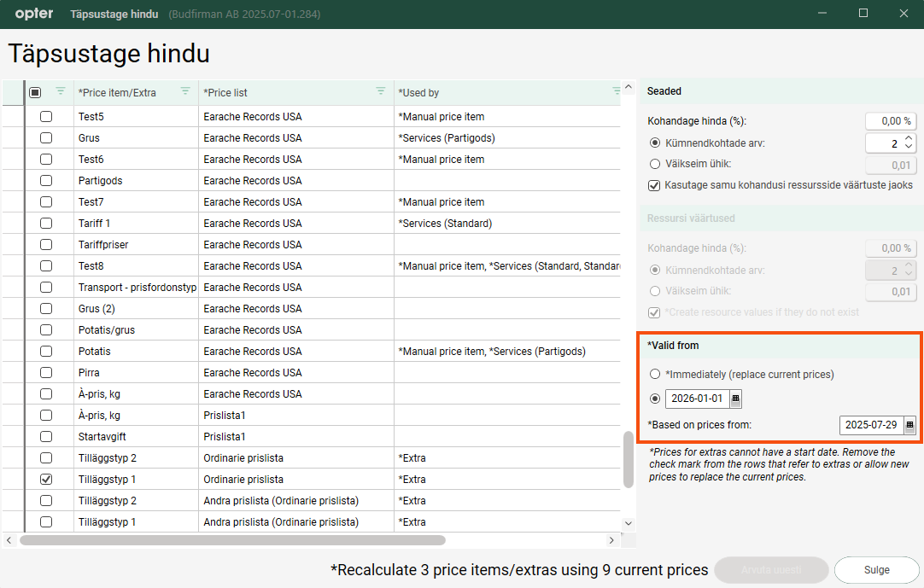Toggle Kasutage samu kohandusi checkbox
Viewport: 924px width, 588px height.
pyautogui.click(x=655, y=185)
